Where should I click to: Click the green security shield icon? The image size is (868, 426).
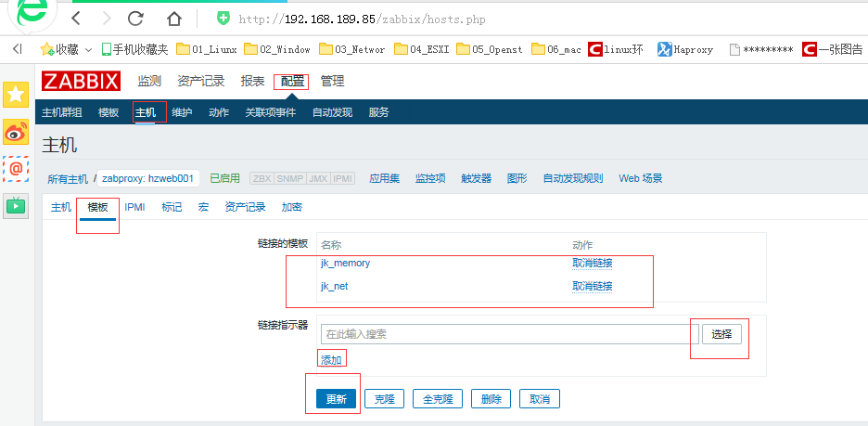(x=223, y=19)
